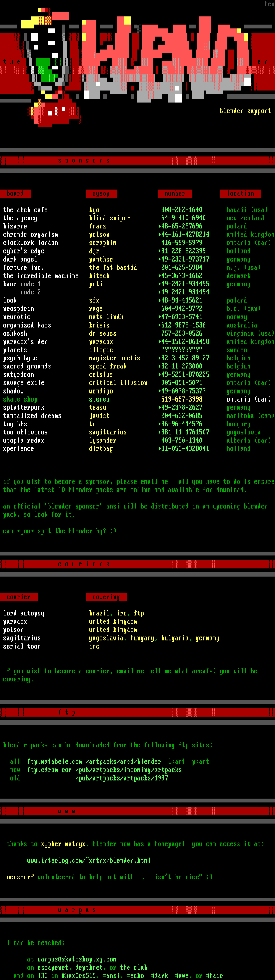
Task: Select the 'board' column header
Action: [x=15, y=193]
